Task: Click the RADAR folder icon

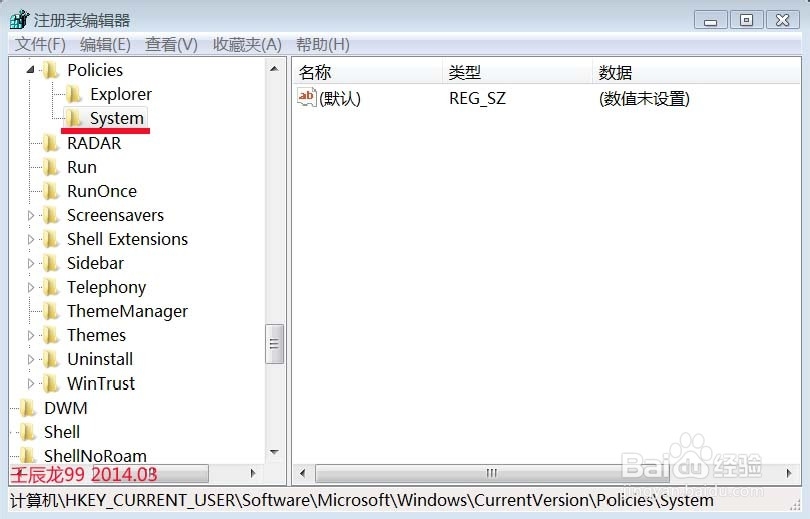Action: [51, 143]
